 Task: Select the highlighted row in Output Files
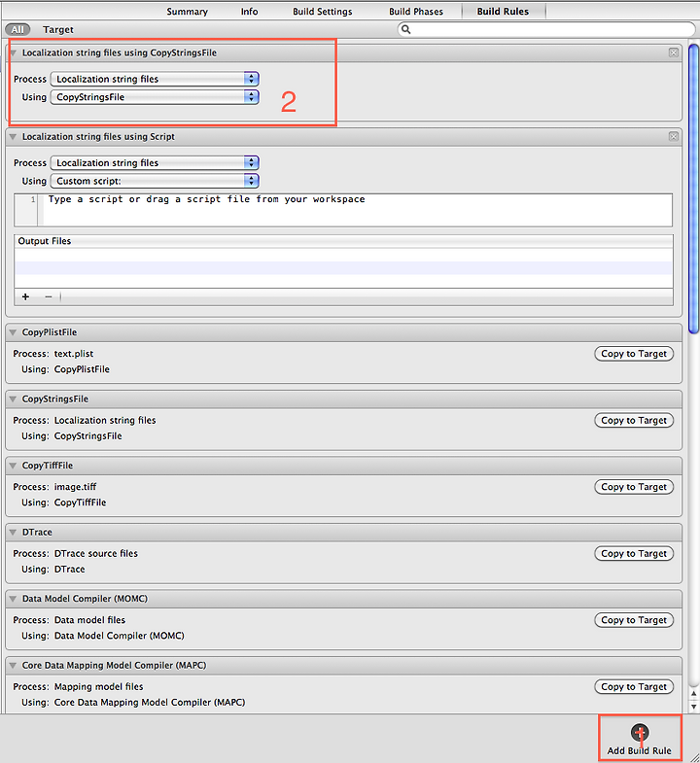pos(343,268)
